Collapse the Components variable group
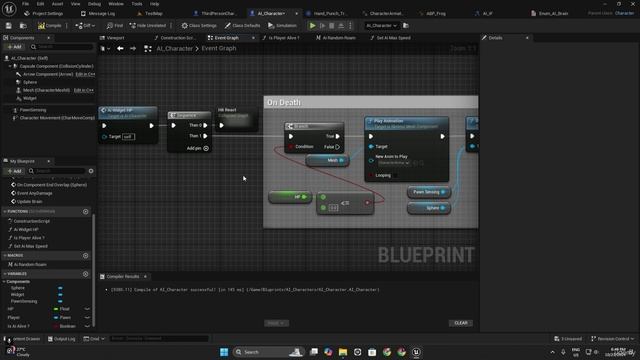This screenshot has width=640, height=360. (x=4, y=282)
